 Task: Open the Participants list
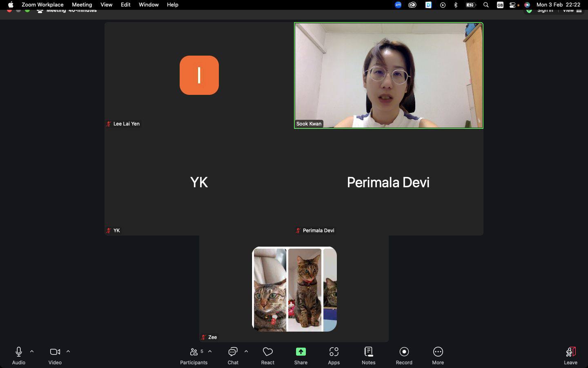tap(194, 355)
